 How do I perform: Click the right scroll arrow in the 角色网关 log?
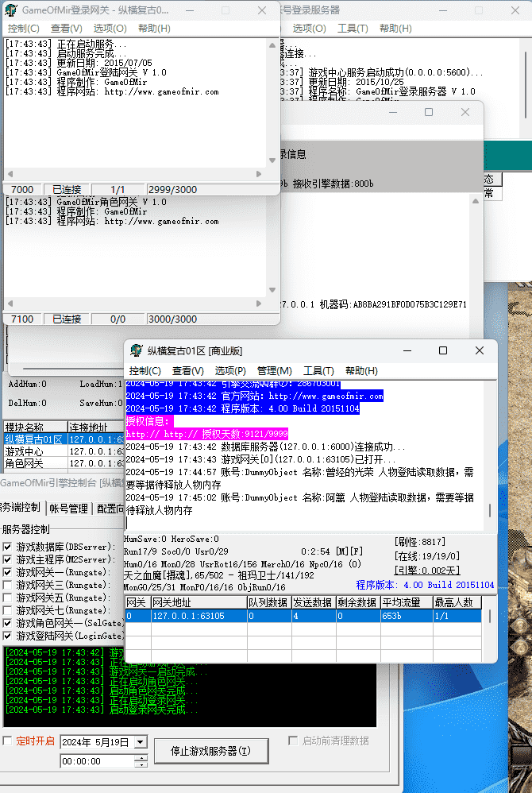(259, 304)
